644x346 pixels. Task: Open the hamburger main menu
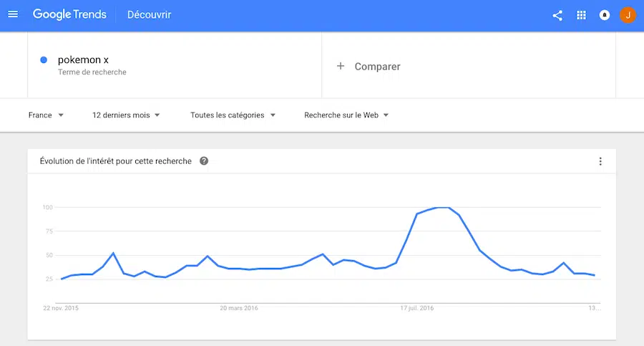tap(13, 14)
